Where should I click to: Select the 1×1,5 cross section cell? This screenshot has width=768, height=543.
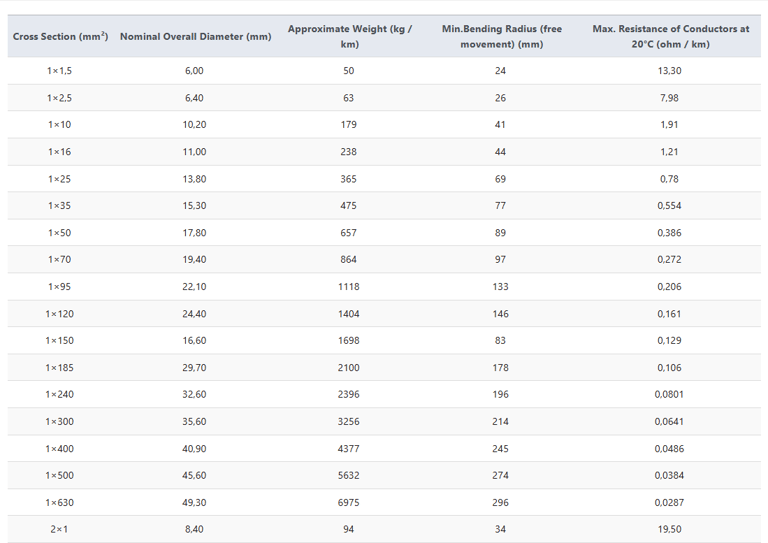point(59,71)
